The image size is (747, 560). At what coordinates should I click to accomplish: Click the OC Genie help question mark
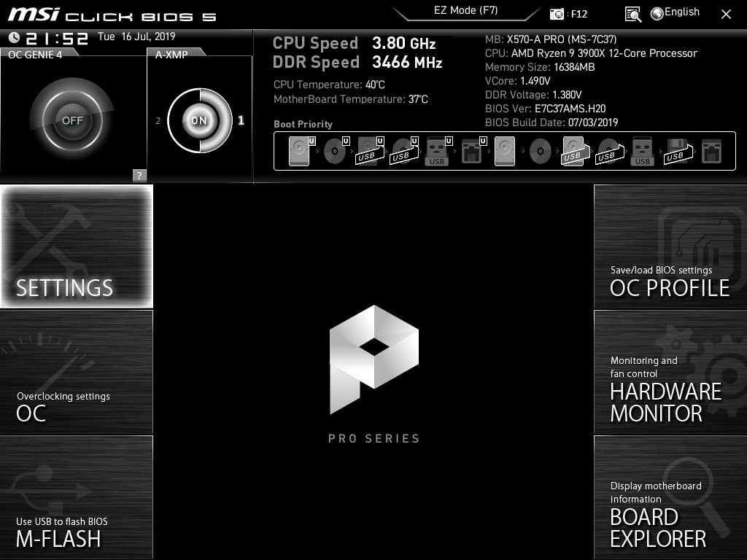pyautogui.click(x=139, y=175)
